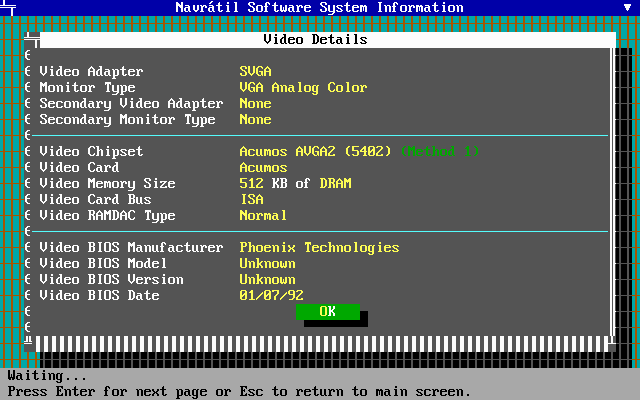Click the Navrátil Software System Information title
Image resolution: width=640 pixels, height=400 pixels.
319,7
